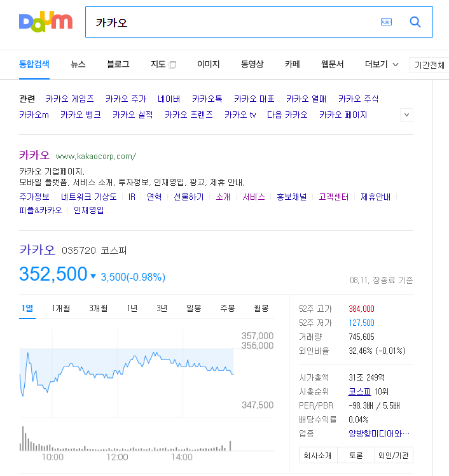Go to the 지도 tab
This screenshot has width=449, height=476.
point(158,64)
